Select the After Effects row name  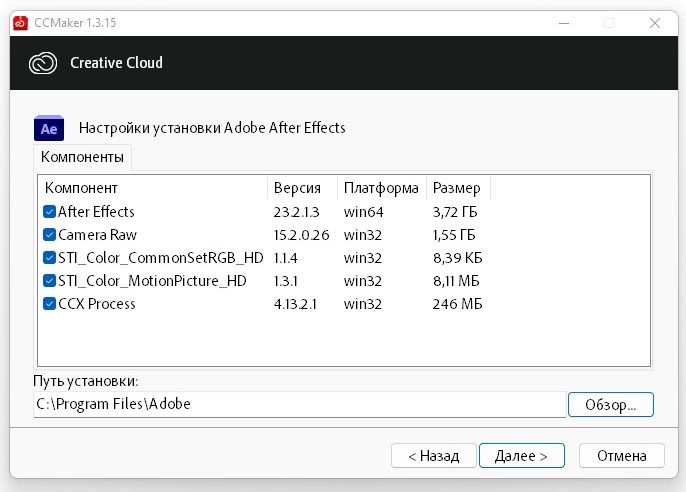pyautogui.click(x=96, y=212)
